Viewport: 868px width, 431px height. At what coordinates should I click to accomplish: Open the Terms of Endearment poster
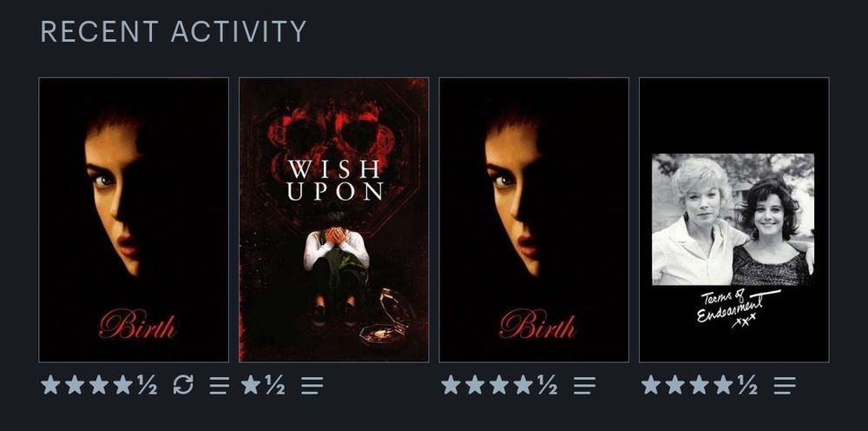734,220
